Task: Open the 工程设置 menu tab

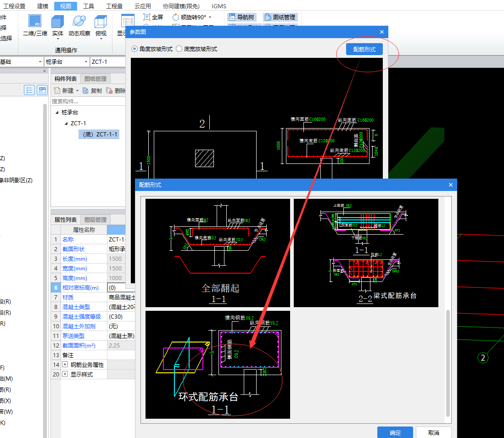Action: click(x=14, y=6)
